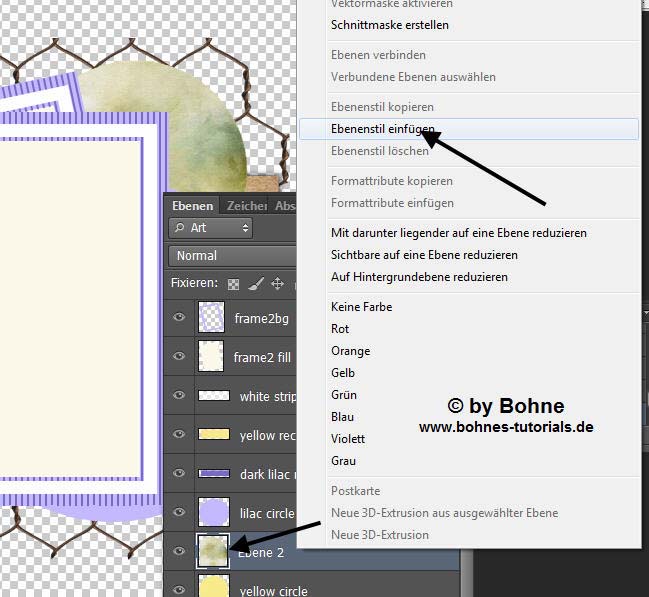The height and width of the screenshot is (597, 649).
Task: Choose 'Keine Farbe' layer color option
Action: 361,307
